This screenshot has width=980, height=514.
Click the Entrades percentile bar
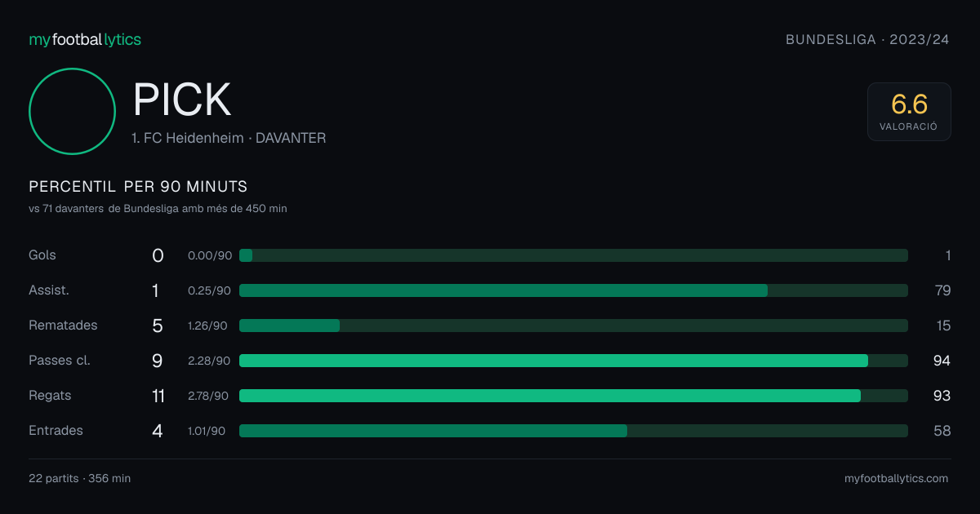coord(573,431)
